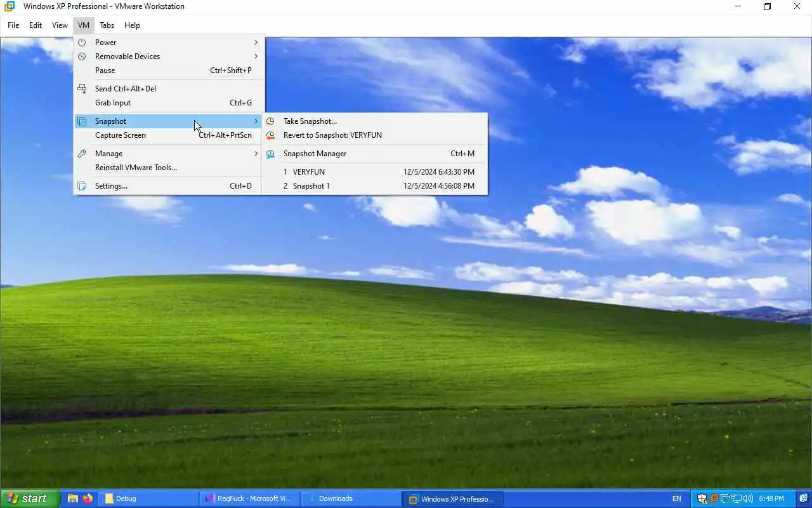This screenshot has height=508, width=812.
Task: Click the Take Snapshot clock icon
Action: 270,121
